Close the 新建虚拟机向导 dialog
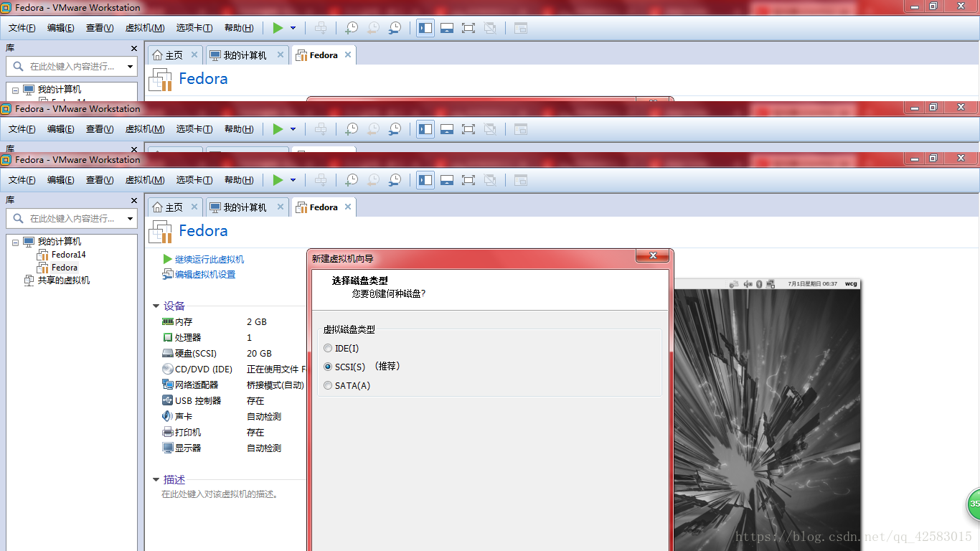This screenshot has width=980, height=551. pos(653,256)
